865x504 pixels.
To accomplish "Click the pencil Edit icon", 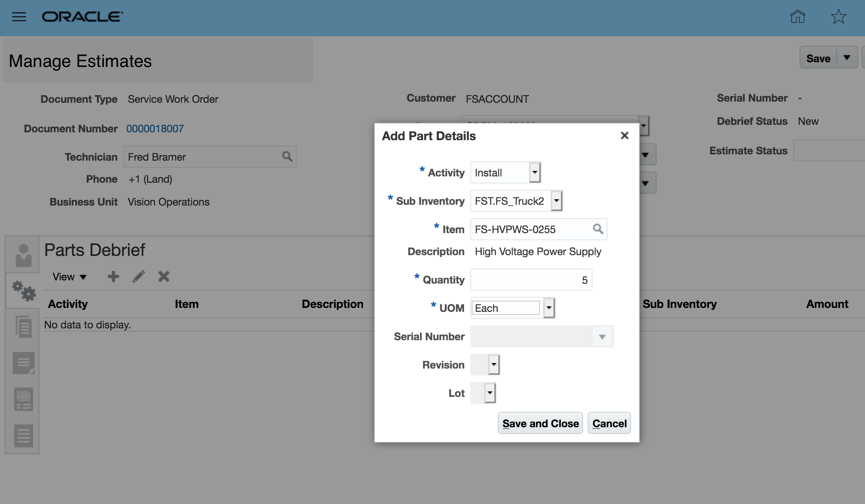I will (x=138, y=276).
